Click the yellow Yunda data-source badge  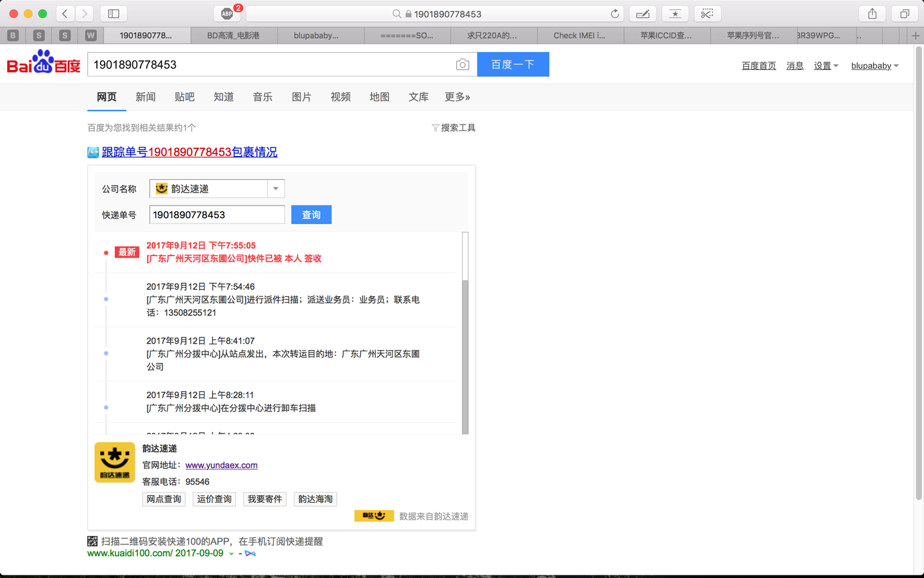coord(374,516)
